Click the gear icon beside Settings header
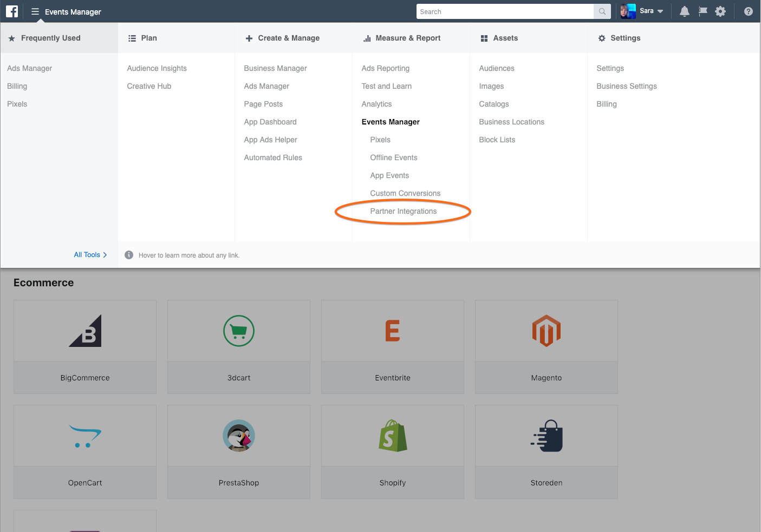This screenshot has width=761, height=532. click(602, 38)
